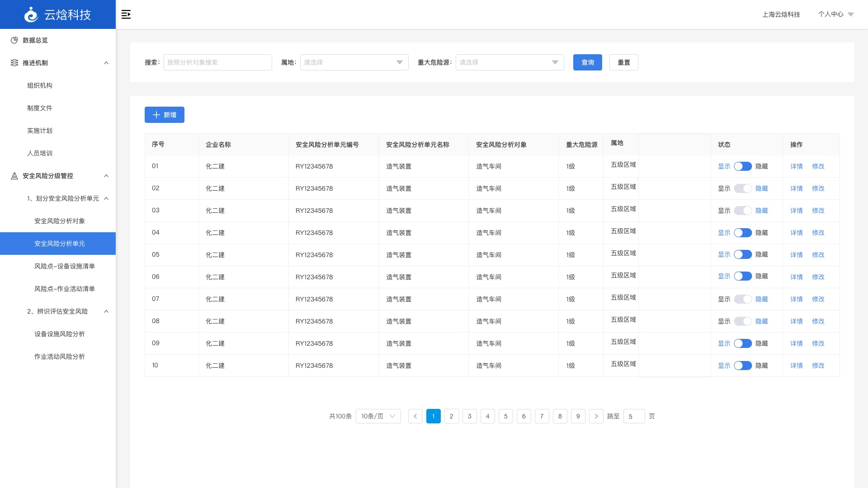Click the 按照分析对象搜索 input field
The height and width of the screenshot is (488, 868).
coord(217,62)
